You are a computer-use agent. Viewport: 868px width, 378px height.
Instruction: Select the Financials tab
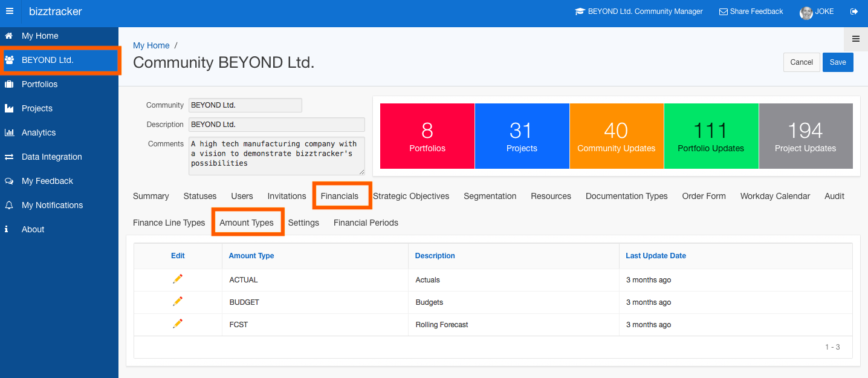click(x=340, y=196)
